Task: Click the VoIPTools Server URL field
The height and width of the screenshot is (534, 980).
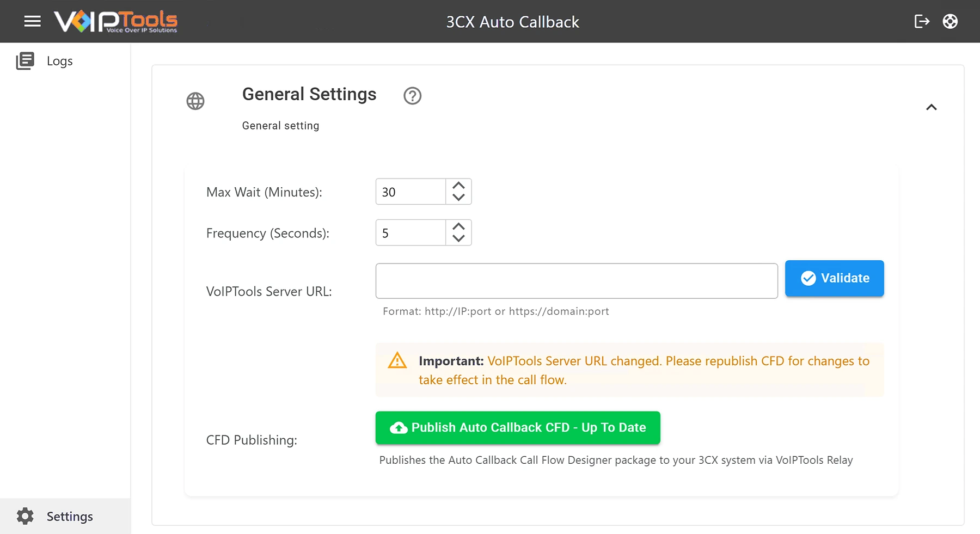Action: coord(577,281)
